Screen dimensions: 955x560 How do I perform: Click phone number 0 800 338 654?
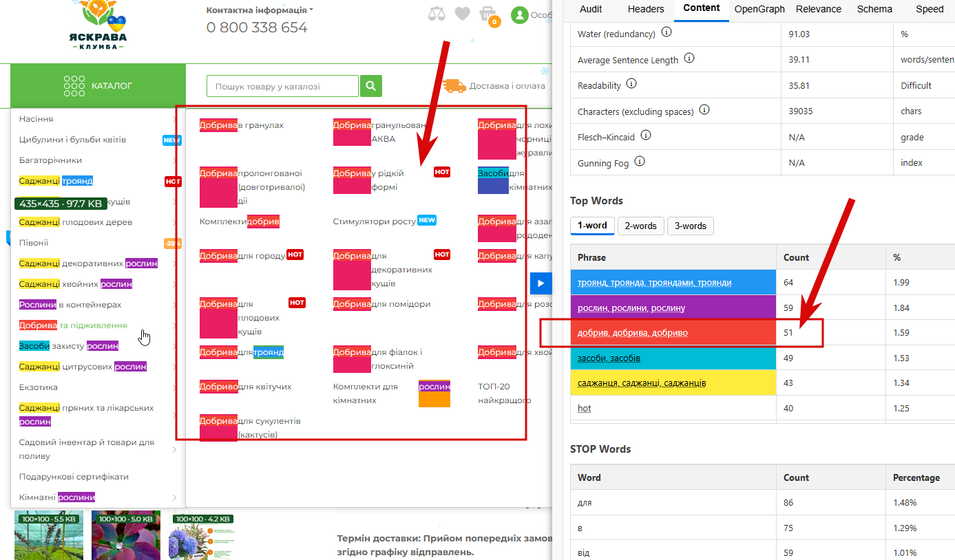coord(257,28)
